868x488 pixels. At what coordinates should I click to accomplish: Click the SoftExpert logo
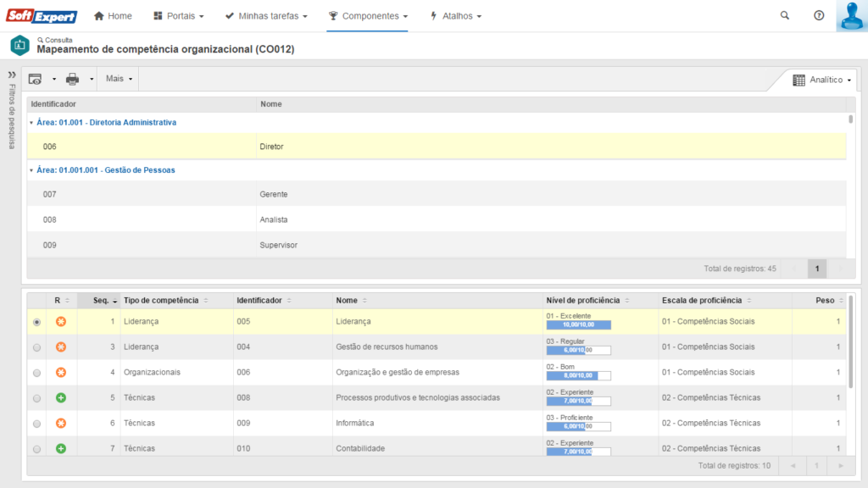[x=42, y=16]
